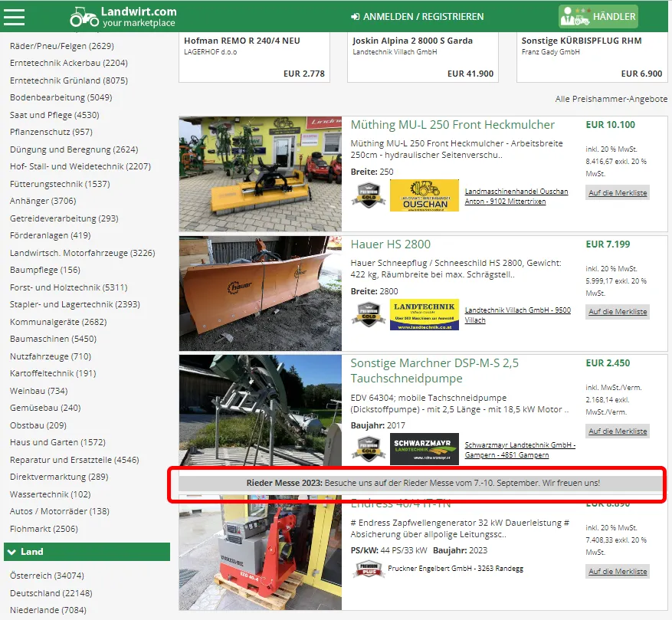Select Haus und Garten category
Image resolution: width=672 pixels, height=620 pixels.
coord(57,442)
